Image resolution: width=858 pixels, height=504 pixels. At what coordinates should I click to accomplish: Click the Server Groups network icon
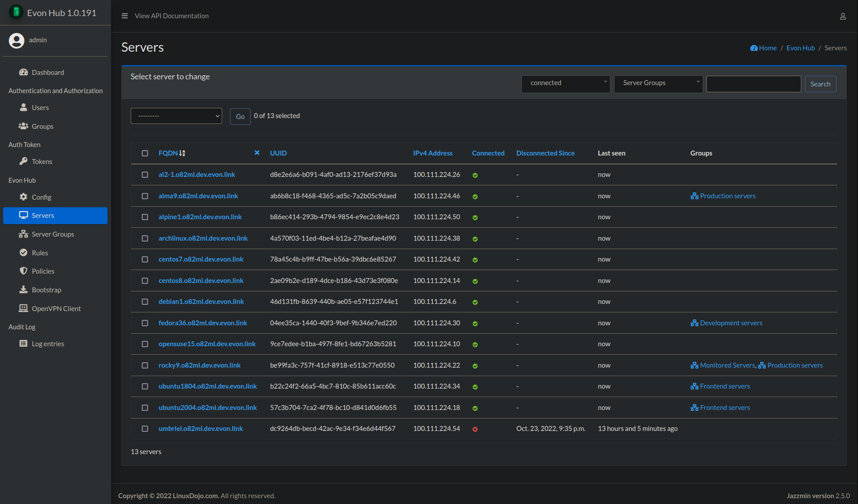pyautogui.click(x=23, y=234)
